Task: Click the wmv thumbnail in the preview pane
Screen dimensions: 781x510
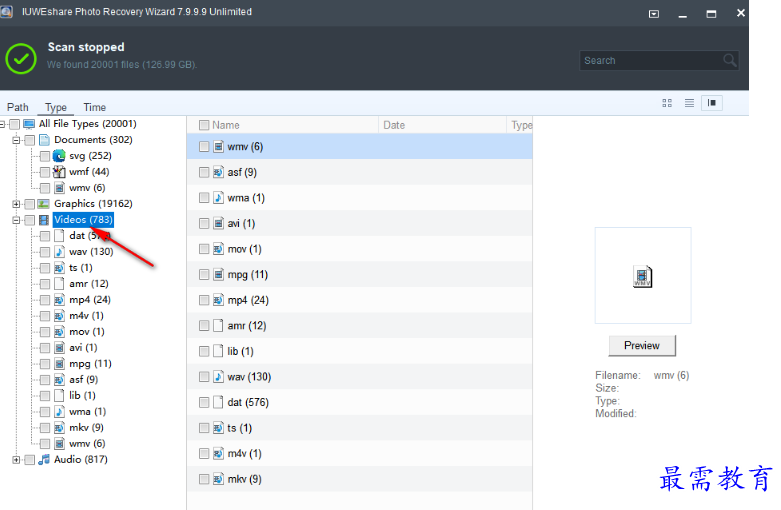Action: 643,276
